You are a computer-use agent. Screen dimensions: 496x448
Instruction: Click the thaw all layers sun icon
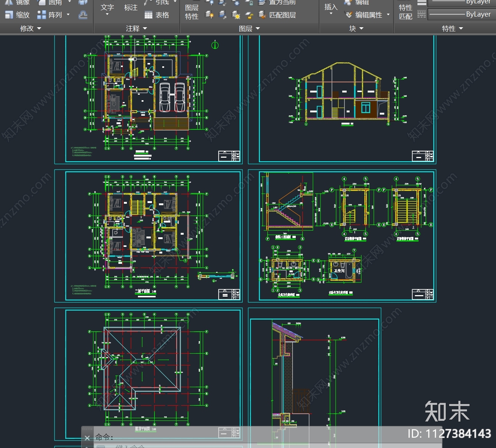[236, 15]
